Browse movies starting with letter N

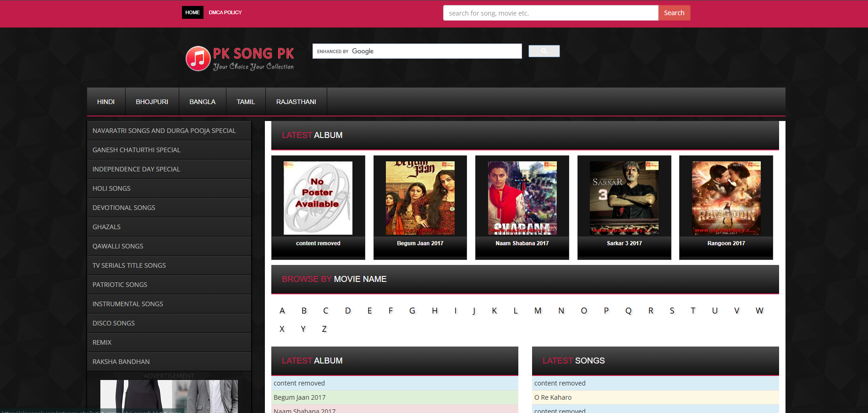click(x=561, y=311)
